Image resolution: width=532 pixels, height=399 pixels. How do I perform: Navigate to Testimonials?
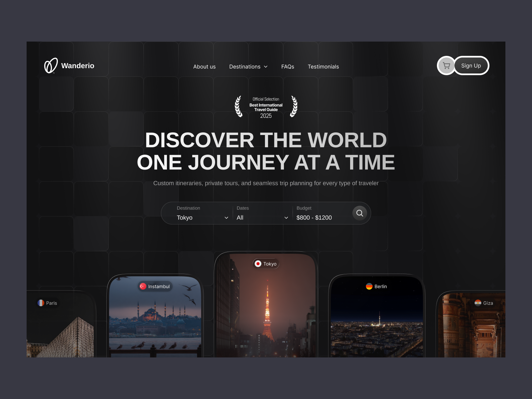pos(323,66)
